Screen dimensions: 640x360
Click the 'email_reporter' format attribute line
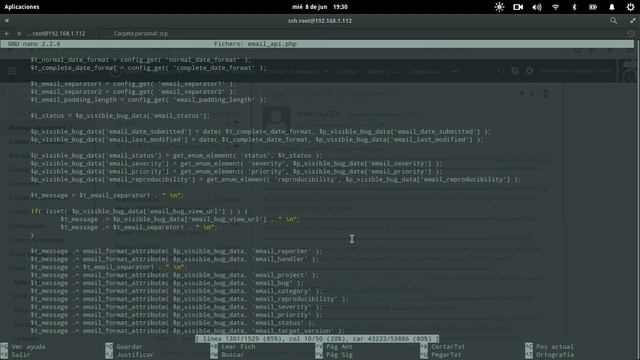[176, 251]
